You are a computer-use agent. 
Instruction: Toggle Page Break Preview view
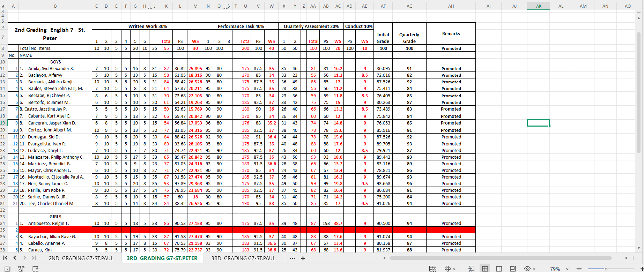pos(499,269)
